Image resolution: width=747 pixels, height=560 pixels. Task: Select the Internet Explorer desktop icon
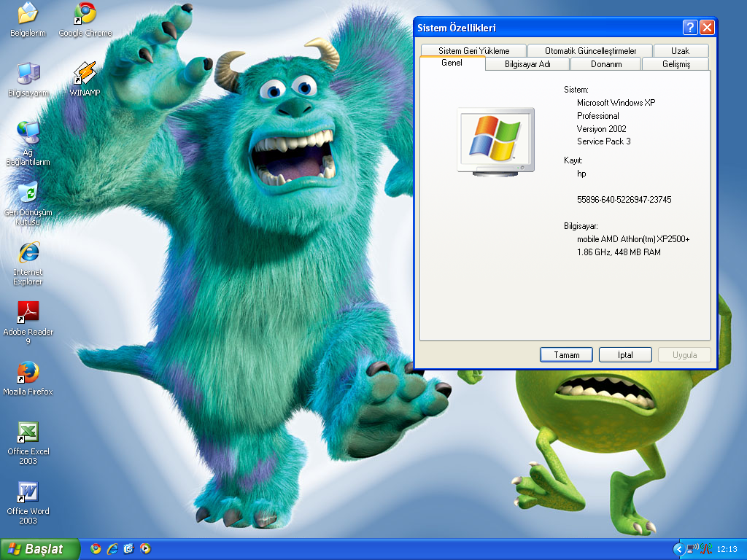coord(28,254)
